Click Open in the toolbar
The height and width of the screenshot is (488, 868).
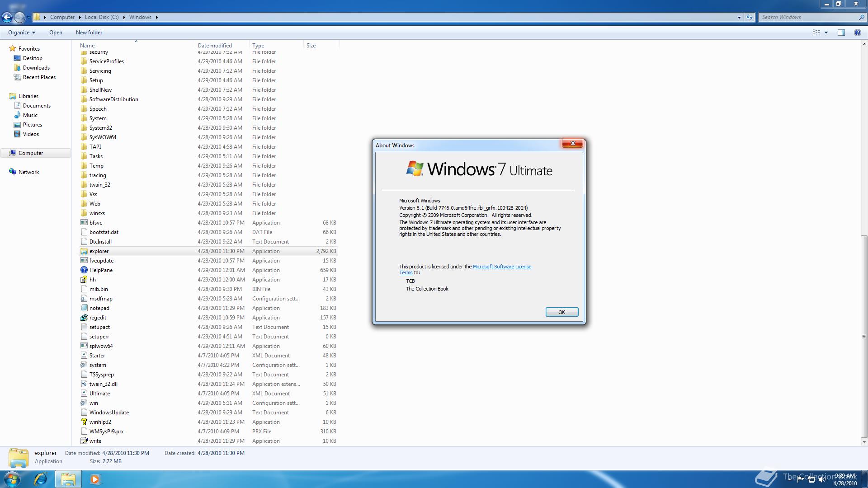coord(56,33)
